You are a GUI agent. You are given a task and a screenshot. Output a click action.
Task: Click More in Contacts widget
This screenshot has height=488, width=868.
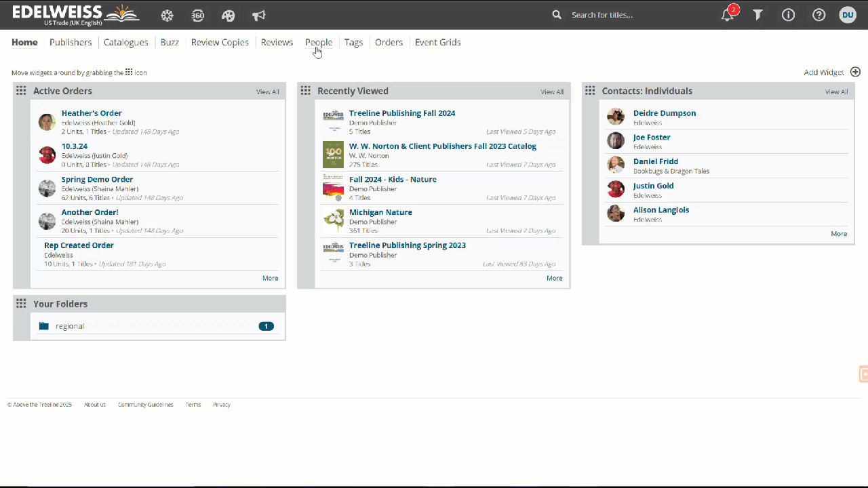[839, 233]
